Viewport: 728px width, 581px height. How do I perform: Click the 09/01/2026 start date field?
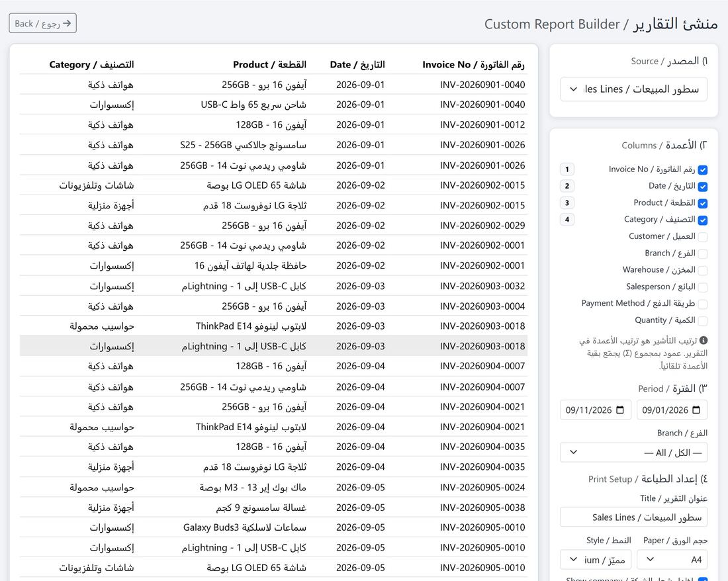point(672,410)
